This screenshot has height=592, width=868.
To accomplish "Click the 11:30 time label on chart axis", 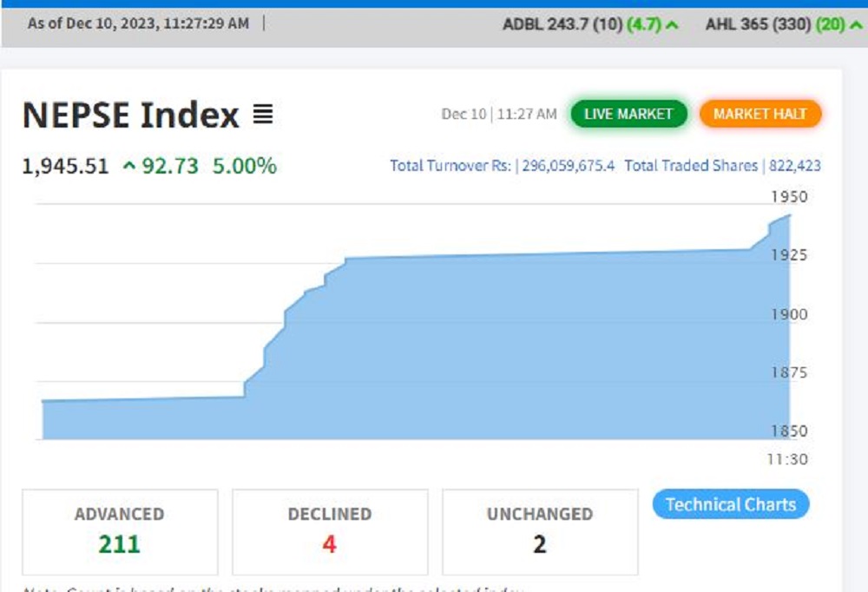I will point(787,459).
